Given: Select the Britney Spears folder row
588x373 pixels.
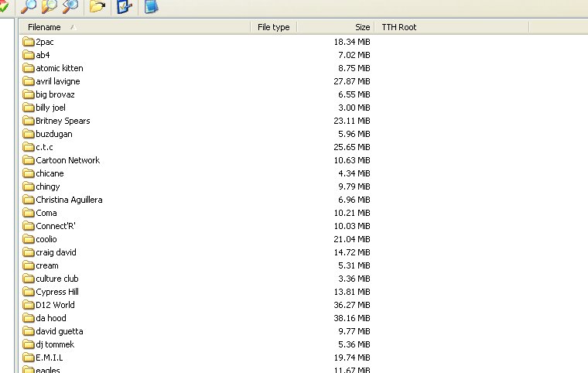Looking at the screenshot, I should [62, 121].
